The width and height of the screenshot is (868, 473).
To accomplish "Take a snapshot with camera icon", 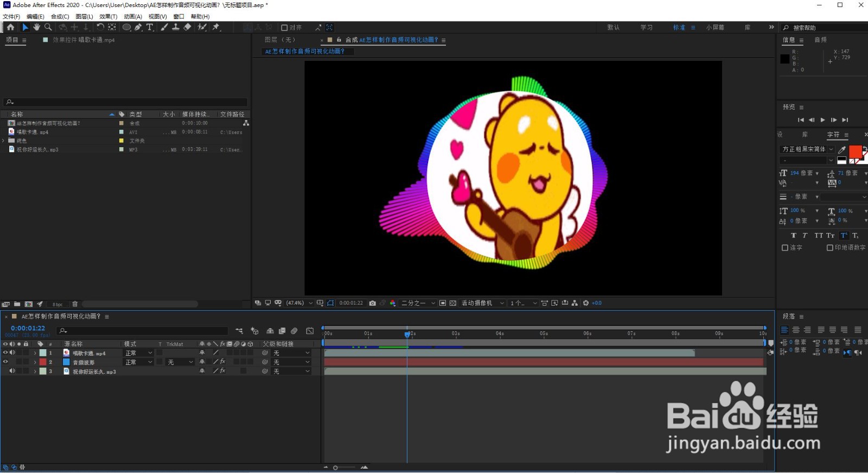I will click(x=372, y=303).
